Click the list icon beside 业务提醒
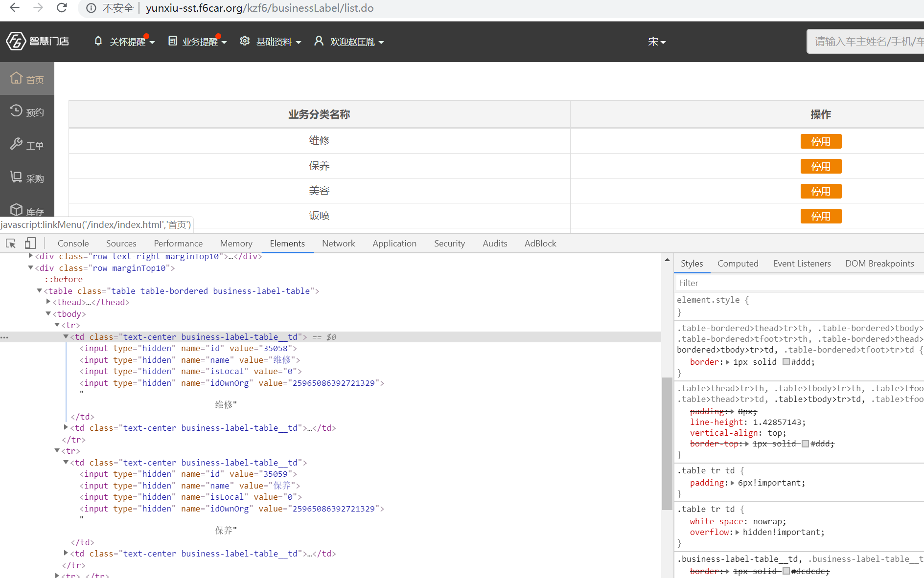This screenshot has width=924, height=578. point(172,41)
